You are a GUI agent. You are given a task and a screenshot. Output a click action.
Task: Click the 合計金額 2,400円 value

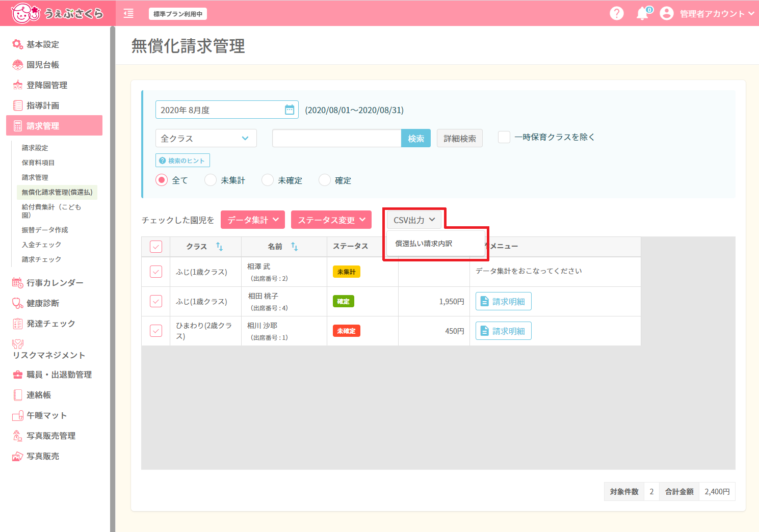pos(717,492)
